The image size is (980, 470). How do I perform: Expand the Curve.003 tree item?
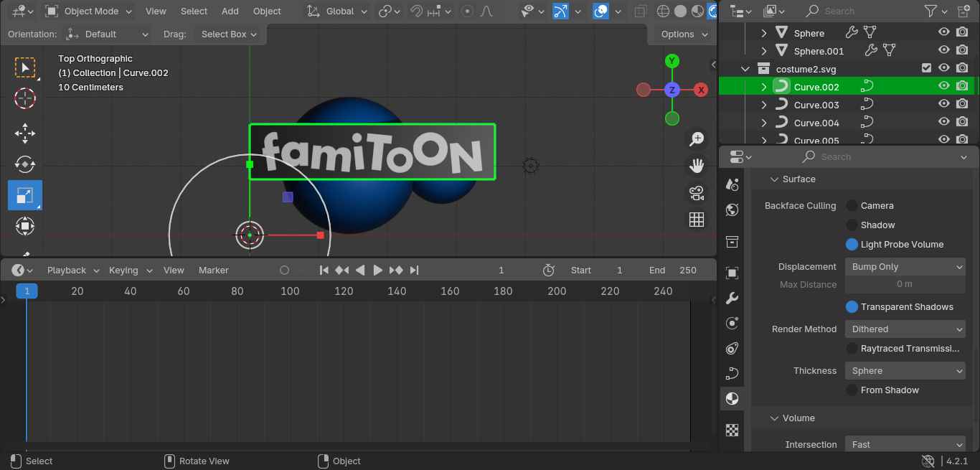(x=764, y=105)
